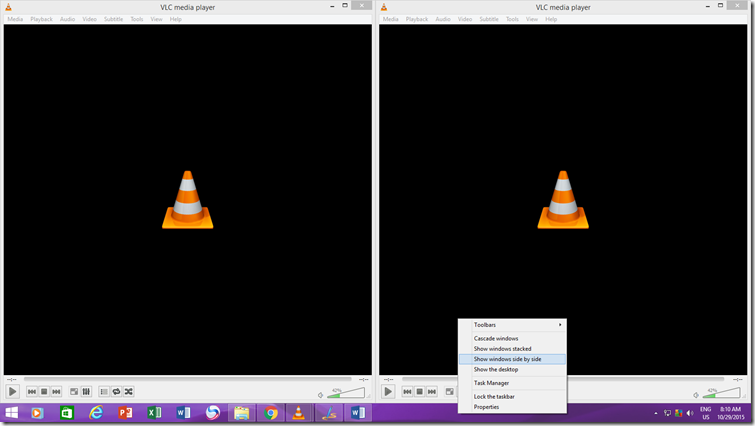The width and height of the screenshot is (755, 426).
Task: Click the volume slider in the right VLC window
Action: (721, 393)
